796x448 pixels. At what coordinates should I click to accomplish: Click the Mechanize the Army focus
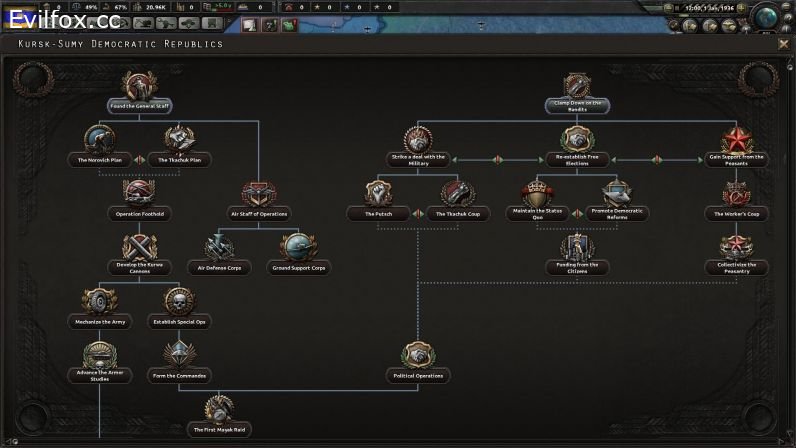(98, 305)
